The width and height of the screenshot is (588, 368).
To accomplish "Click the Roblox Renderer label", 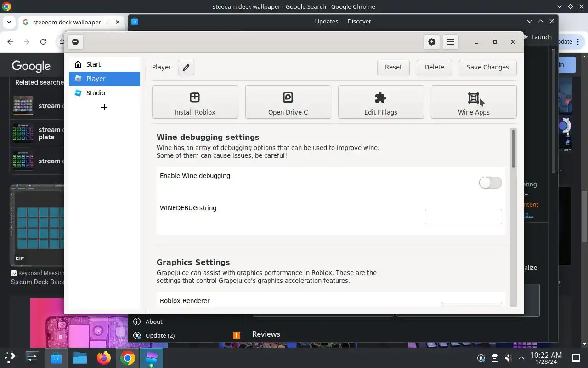I will pyautogui.click(x=185, y=301).
